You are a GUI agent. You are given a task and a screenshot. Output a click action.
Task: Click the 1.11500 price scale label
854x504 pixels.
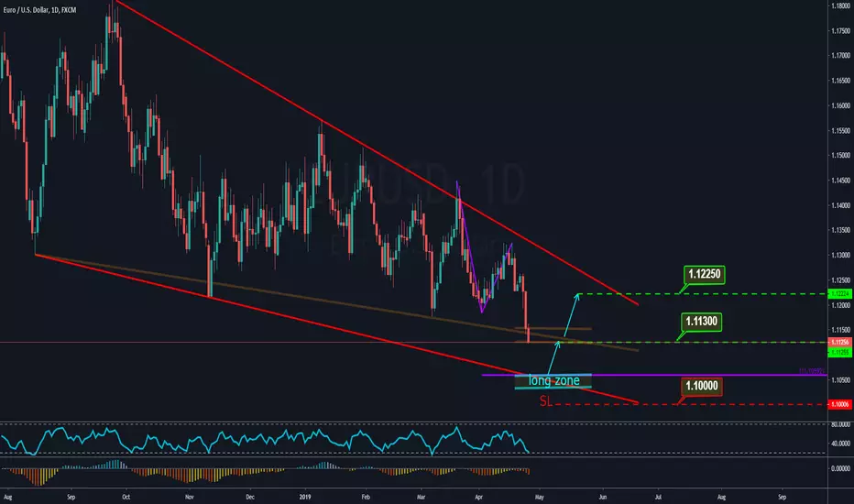pos(840,330)
